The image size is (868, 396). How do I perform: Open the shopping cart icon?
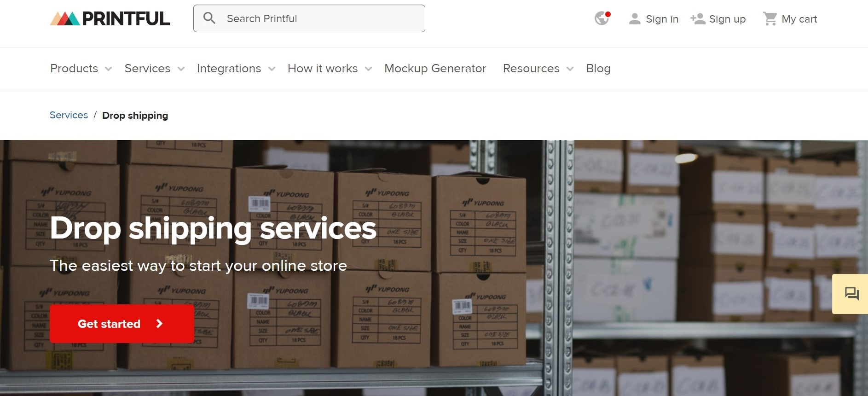point(770,19)
